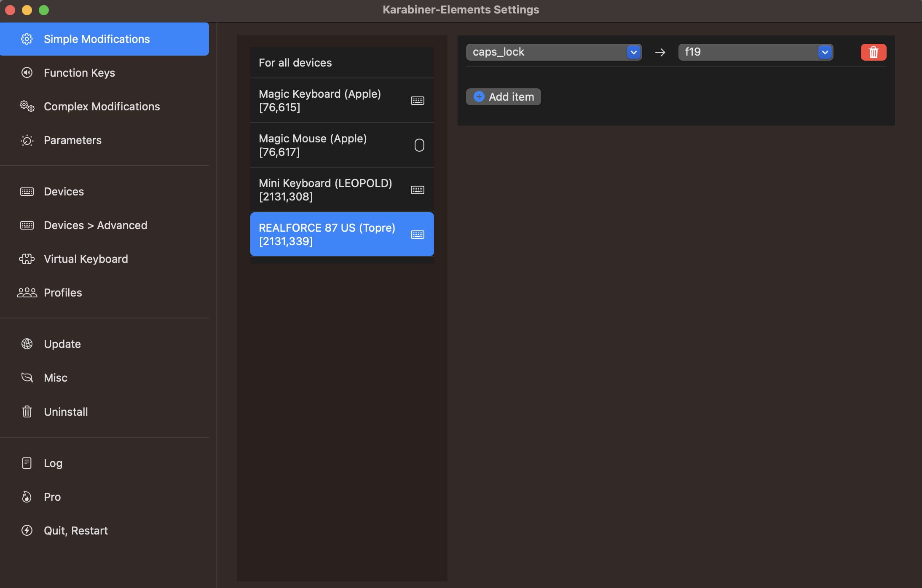The width and height of the screenshot is (922, 588).
Task: Click the trash icon for Uninstall
Action: 27,412
